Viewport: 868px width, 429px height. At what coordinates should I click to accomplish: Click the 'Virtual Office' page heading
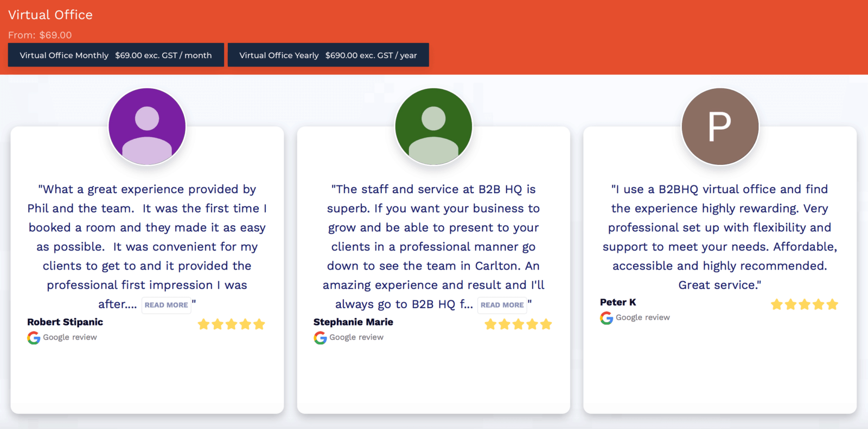click(x=50, y=15)
